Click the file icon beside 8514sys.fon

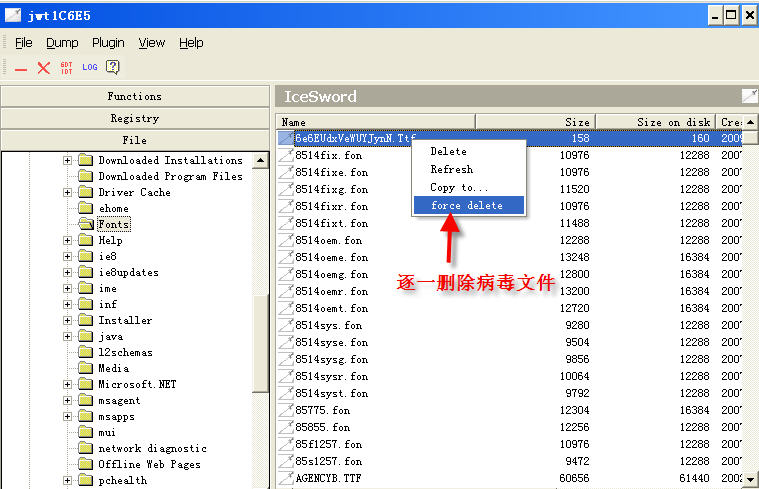tap(286, 325)
